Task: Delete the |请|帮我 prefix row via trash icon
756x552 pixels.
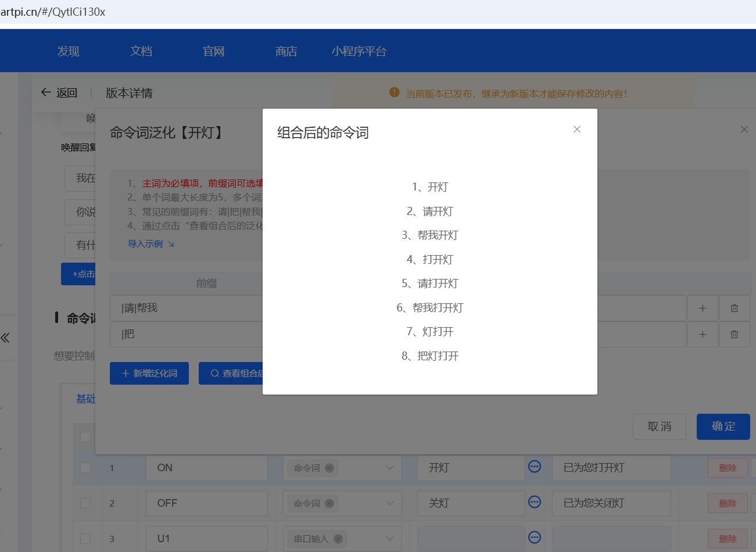Action: [x=734, y=308]
